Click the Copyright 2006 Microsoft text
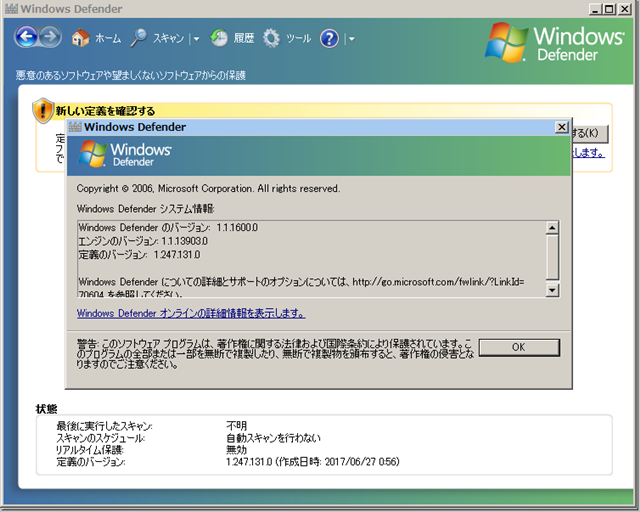This screenshot has height=512, width=640. point(208,189)
